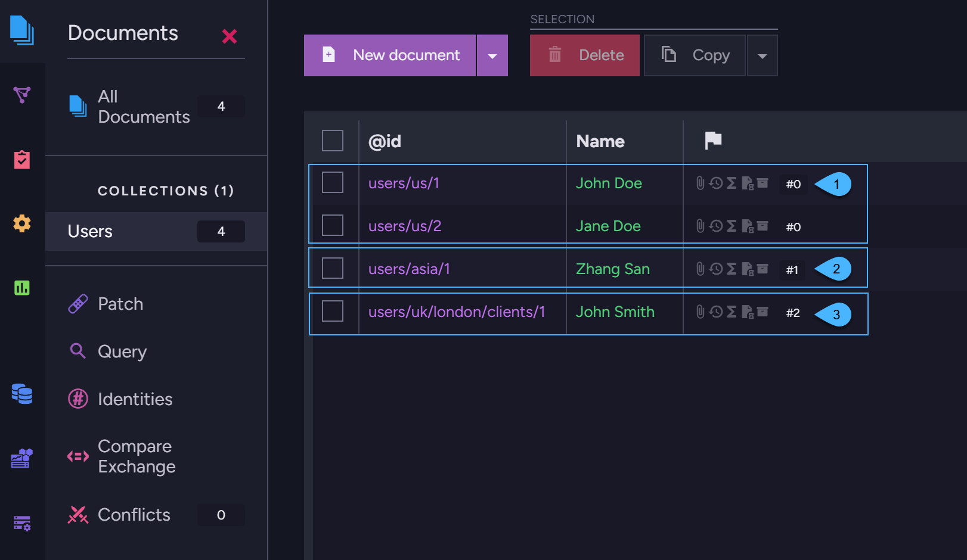Click the Name column header
Screen dimensions: 967x560
point(600,141)
